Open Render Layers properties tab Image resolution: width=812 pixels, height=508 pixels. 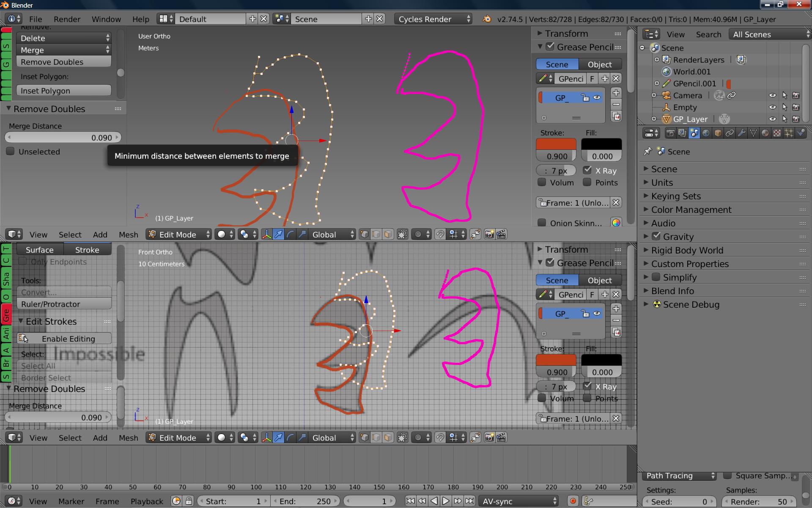pos(682,133)
